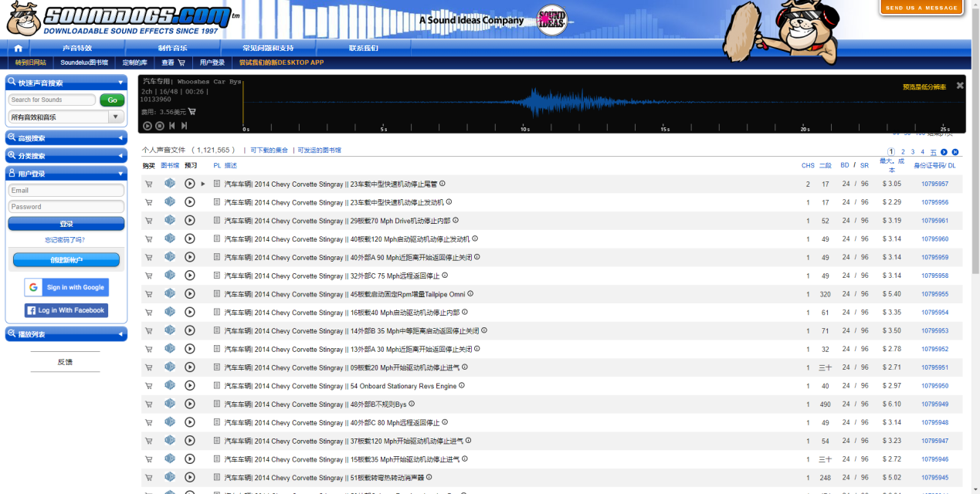Add 15板载35 Mph row to library

pos(170,459)
